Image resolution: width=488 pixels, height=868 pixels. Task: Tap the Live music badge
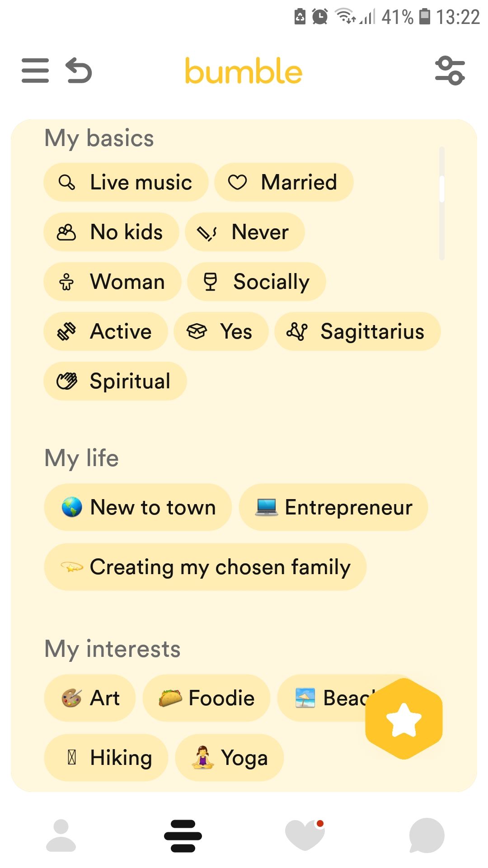point(126,182)
